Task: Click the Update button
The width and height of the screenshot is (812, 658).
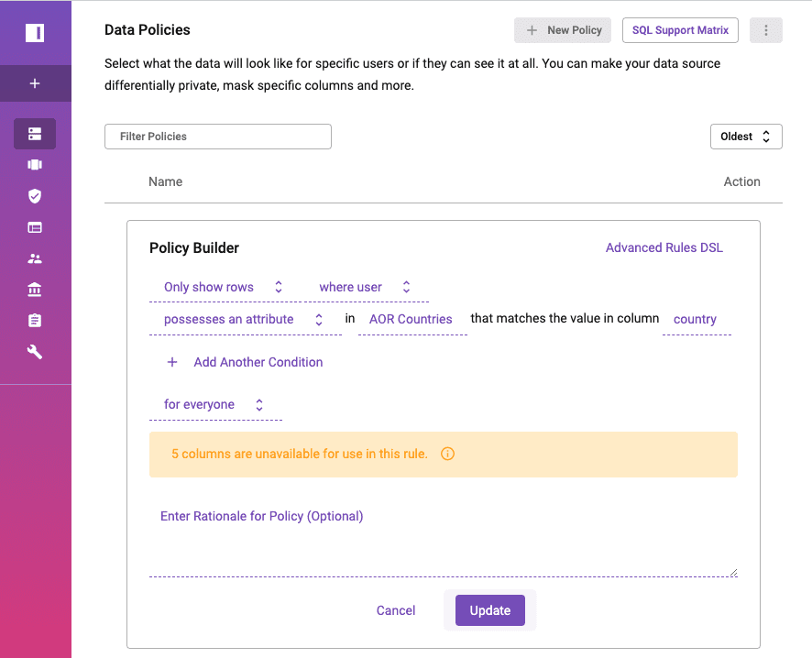Action: point(490,610)
